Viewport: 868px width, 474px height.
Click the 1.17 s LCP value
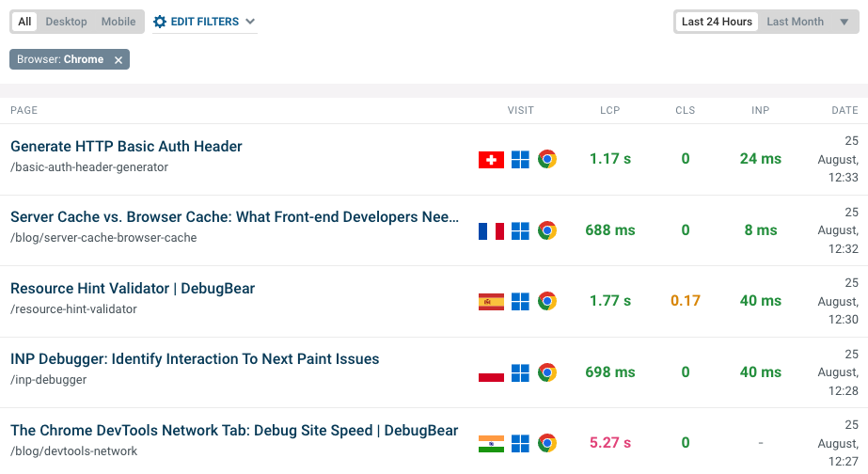pos(610,159)
